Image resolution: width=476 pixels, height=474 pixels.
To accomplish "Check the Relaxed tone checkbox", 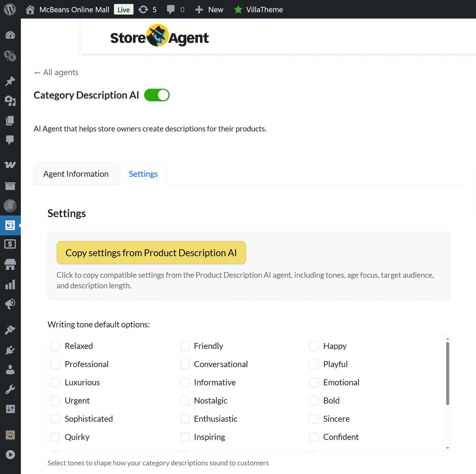I will coord(55,346).
